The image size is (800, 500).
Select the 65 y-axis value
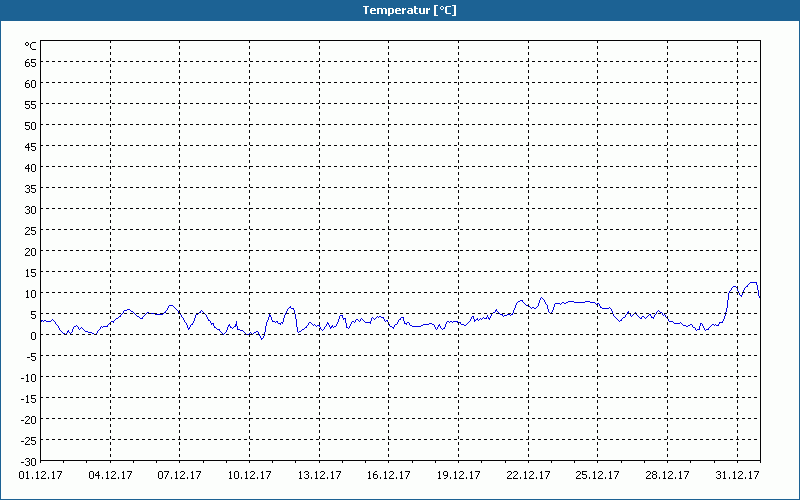click(x=31, y=63)
